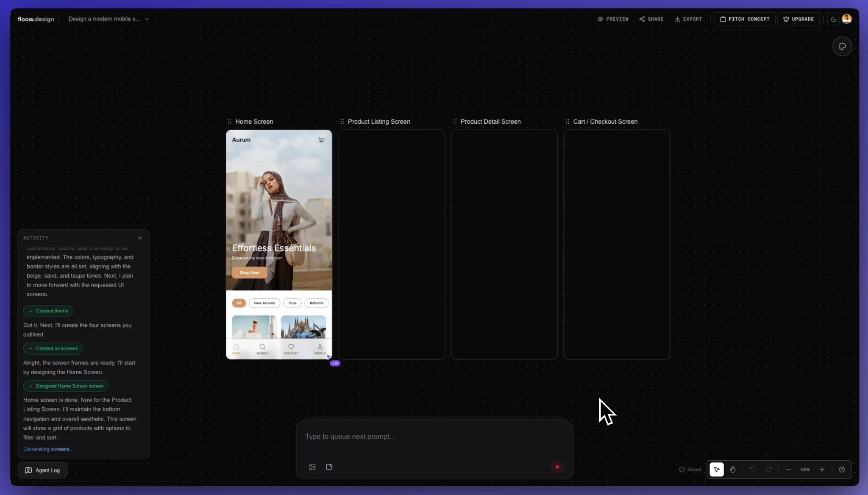This screenshot has width=868, height=495.
Task: Click the 56% zoom level
Action: [805, 470]
